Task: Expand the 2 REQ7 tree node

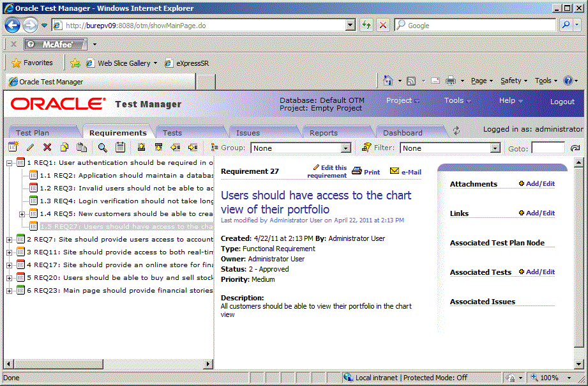Action: [10, 240]
